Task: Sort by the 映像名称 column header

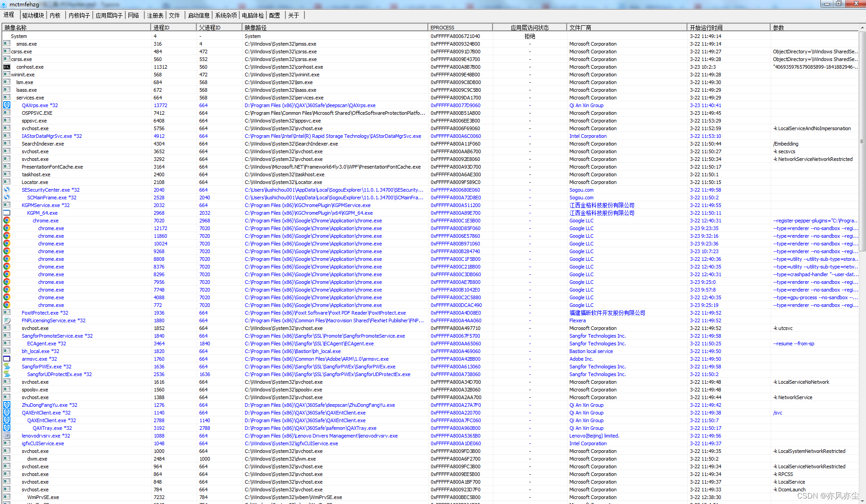Action: 76,28
